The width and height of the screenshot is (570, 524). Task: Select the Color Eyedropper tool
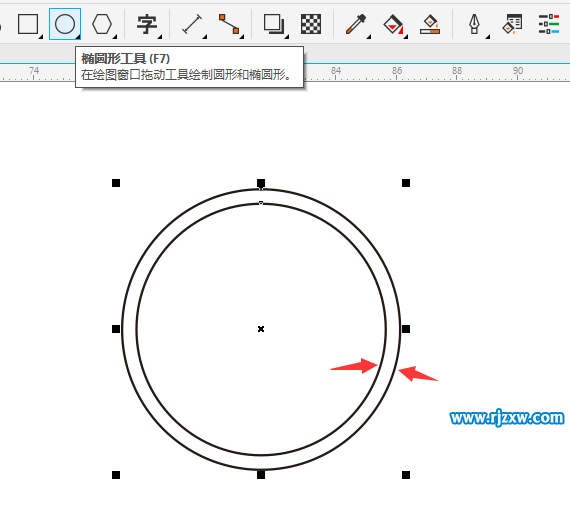pos(356,24)
